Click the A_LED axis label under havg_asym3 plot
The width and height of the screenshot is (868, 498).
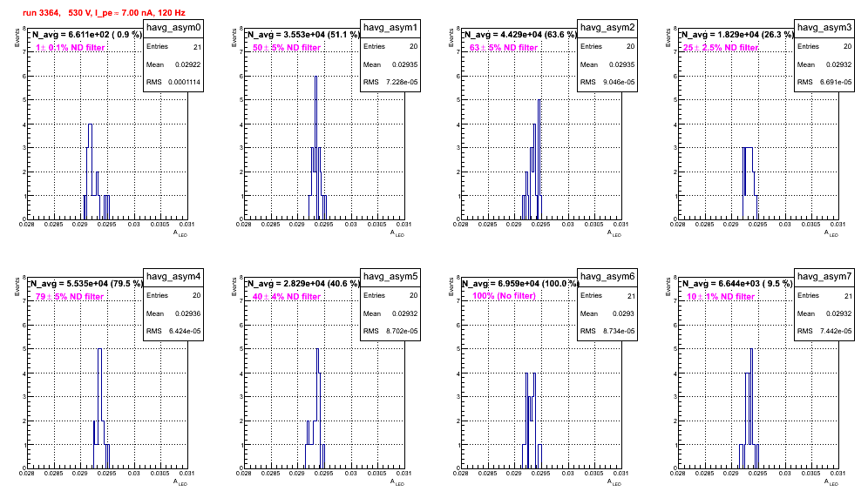click(x=831, y=233)
